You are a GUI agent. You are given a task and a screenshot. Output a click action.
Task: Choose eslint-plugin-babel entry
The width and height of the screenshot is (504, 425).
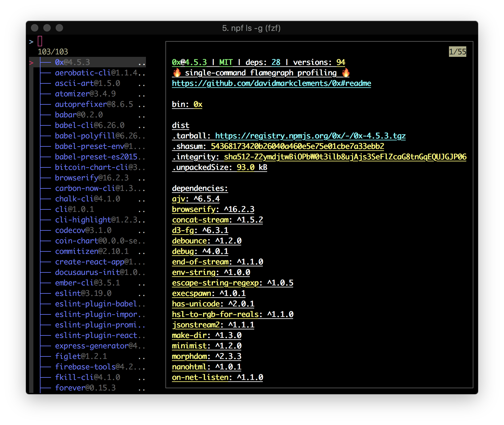click(x=88, y=304)
